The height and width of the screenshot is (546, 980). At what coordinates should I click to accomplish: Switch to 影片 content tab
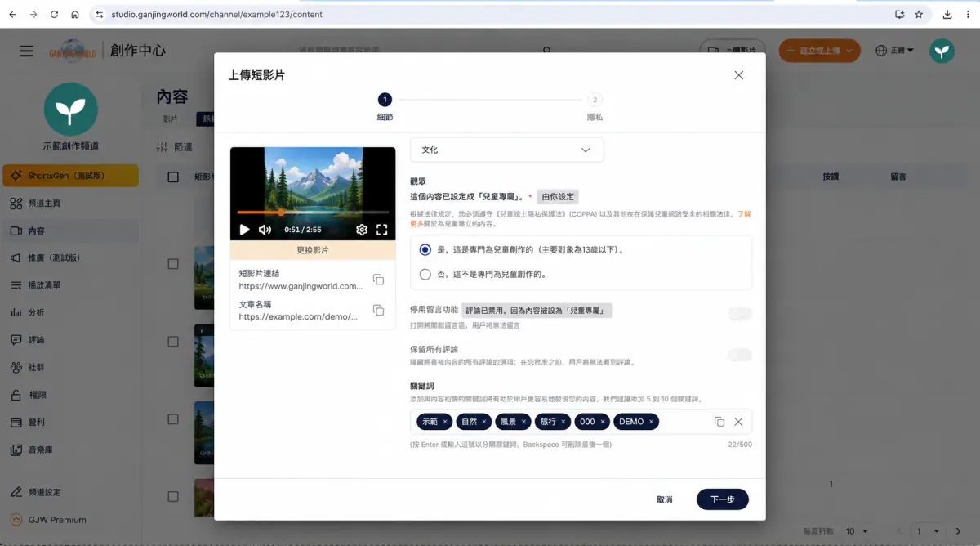click(170, 119)
